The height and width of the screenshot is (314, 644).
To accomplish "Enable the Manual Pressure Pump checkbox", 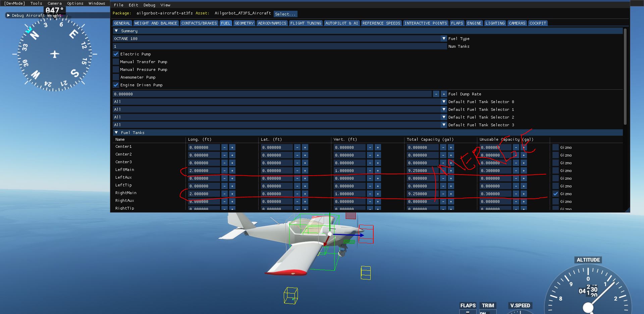I will pyautogui.click(x=116, y=70).
